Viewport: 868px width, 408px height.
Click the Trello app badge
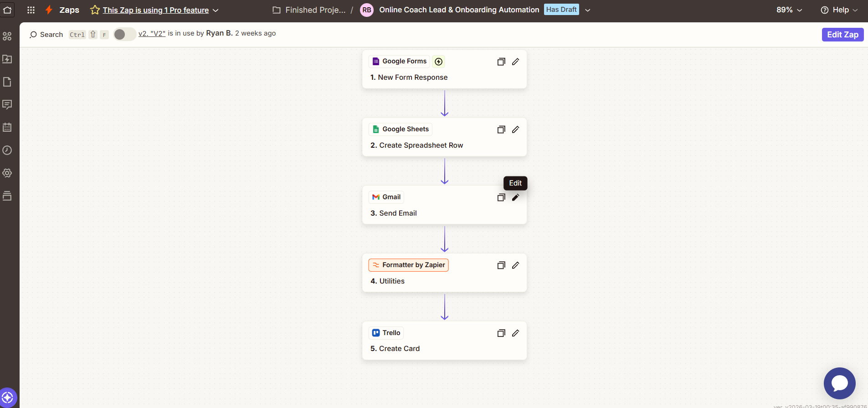[386, 333]
